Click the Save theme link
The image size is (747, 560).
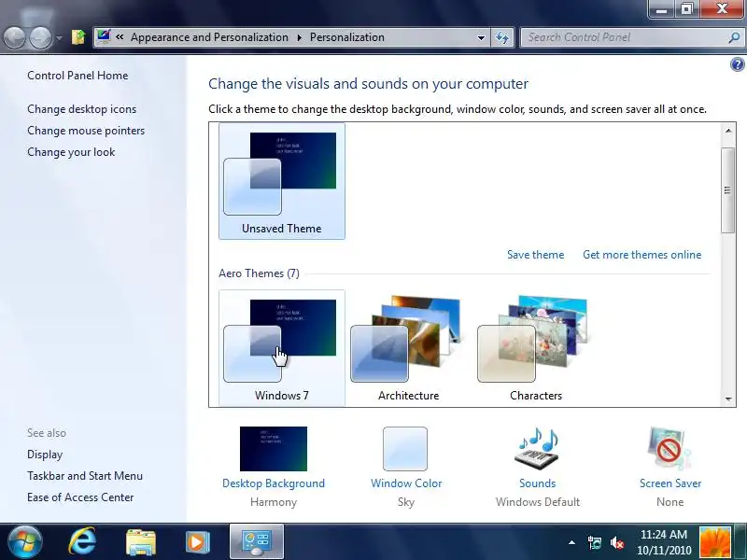(x=535, y=255)
